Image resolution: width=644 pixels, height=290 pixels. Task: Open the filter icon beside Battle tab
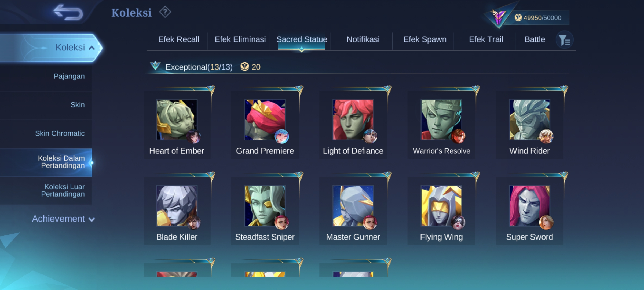pyautogui.click(x=565, y=40)
